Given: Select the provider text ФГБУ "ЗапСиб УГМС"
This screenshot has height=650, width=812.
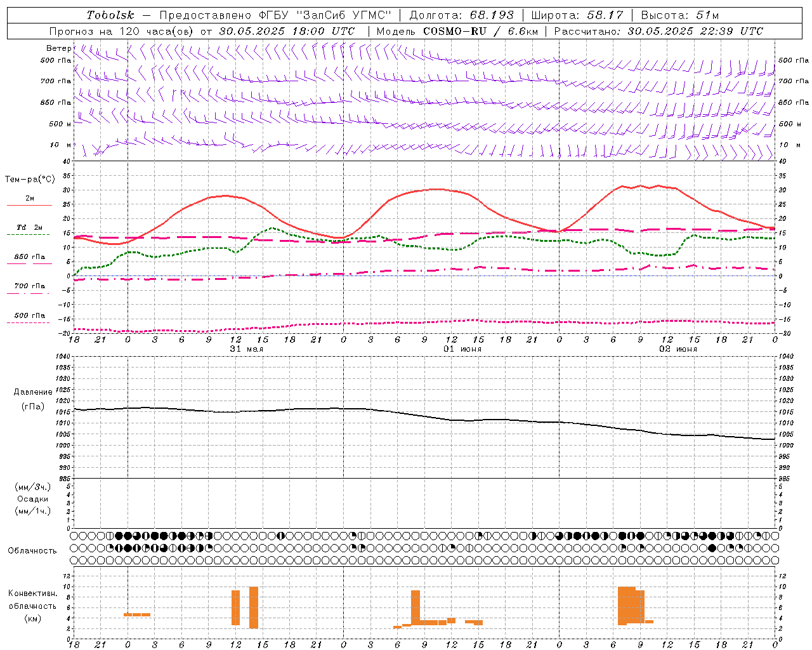Looking at the screenshot, I should coord(325,15).
